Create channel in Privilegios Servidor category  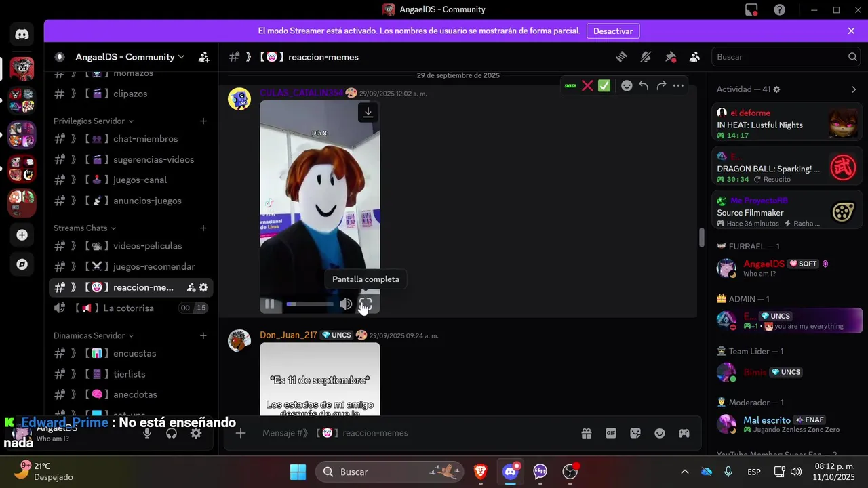click(x=203, y=121)
